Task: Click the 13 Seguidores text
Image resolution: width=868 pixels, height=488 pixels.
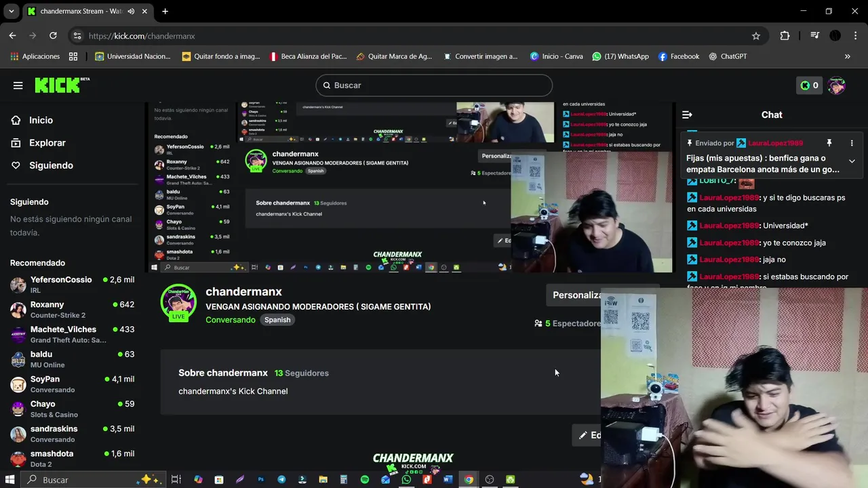Action: coord(302,373)
